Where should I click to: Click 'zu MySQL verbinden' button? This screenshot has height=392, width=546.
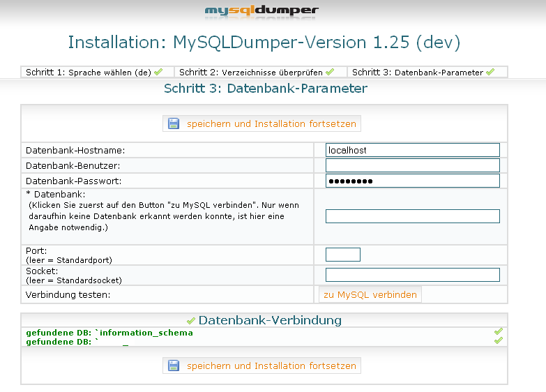pyautogui.click(x=370, y=295)
